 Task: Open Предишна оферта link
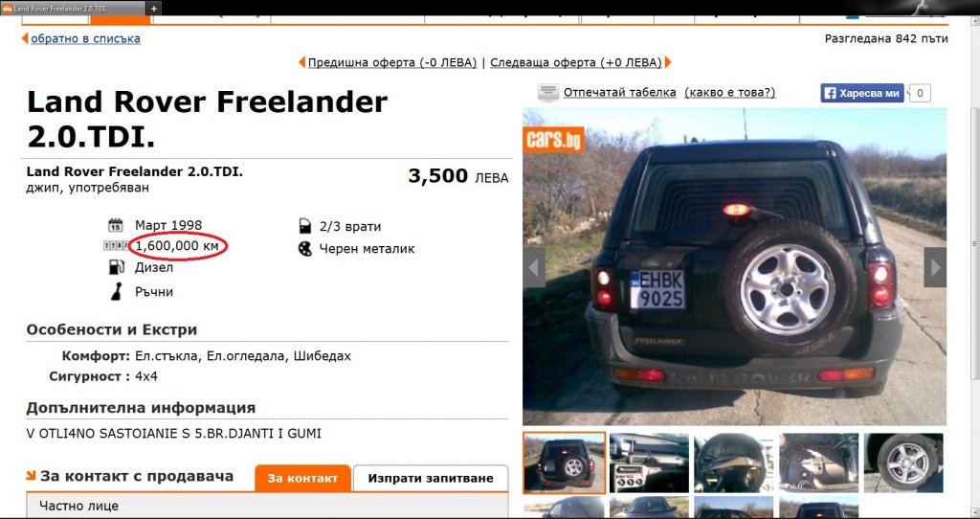pos(391,62)
